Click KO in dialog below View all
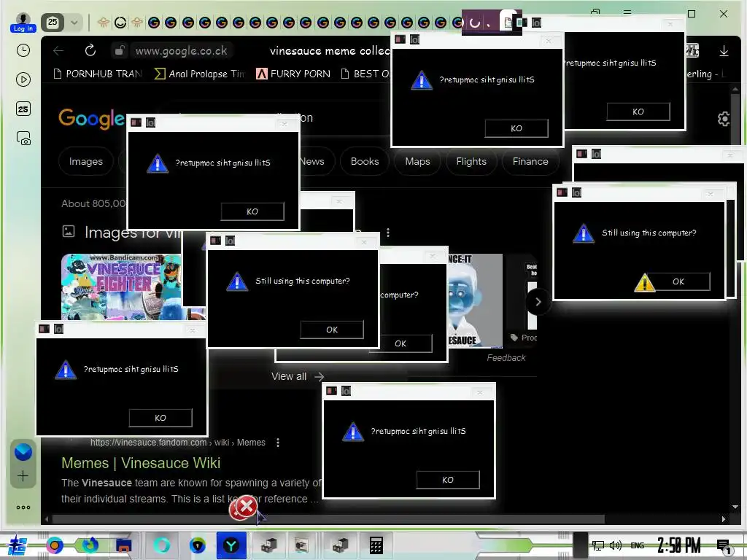The image size is (747, 560). [x=448, y=480]
